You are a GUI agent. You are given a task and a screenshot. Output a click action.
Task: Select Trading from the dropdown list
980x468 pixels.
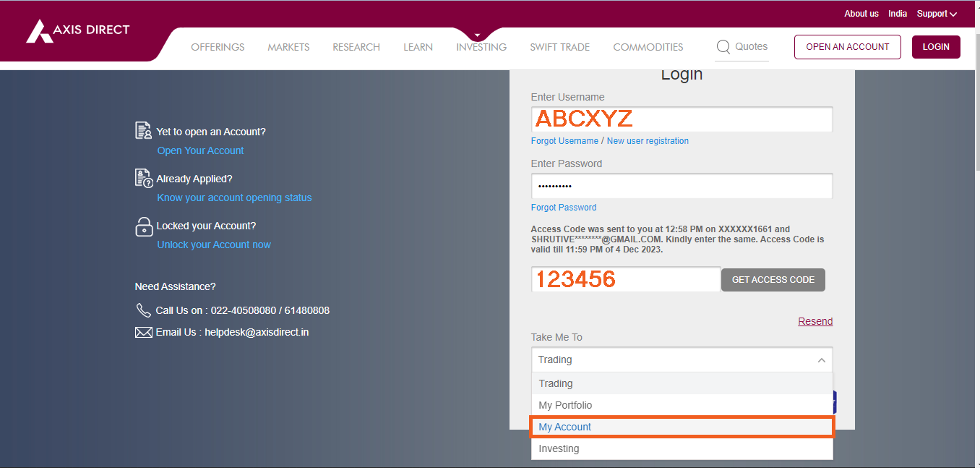[x=682, y=383]
